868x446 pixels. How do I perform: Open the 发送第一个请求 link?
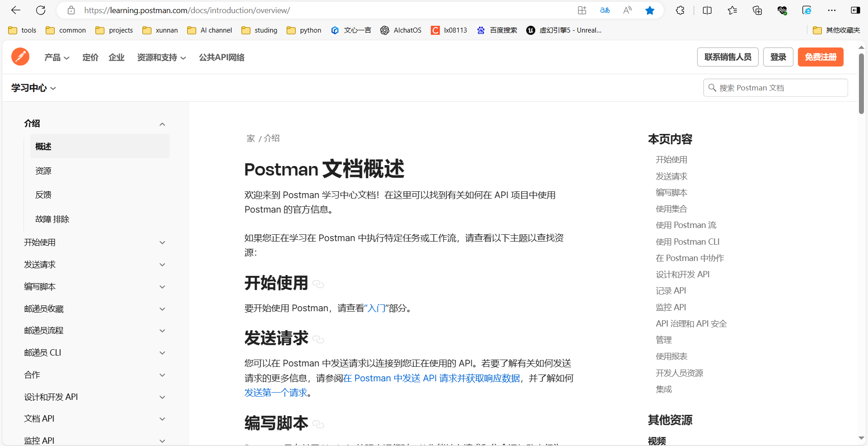(x=276, y=393)
